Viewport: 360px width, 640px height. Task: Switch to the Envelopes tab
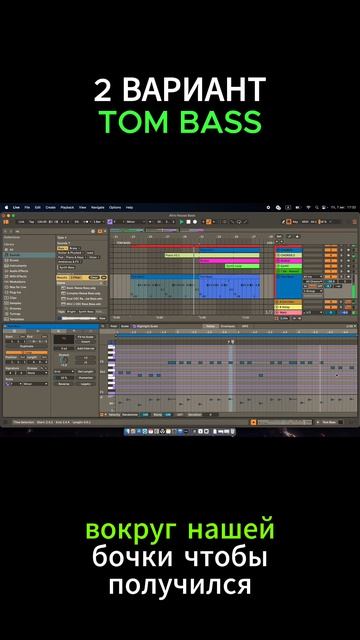227,326
